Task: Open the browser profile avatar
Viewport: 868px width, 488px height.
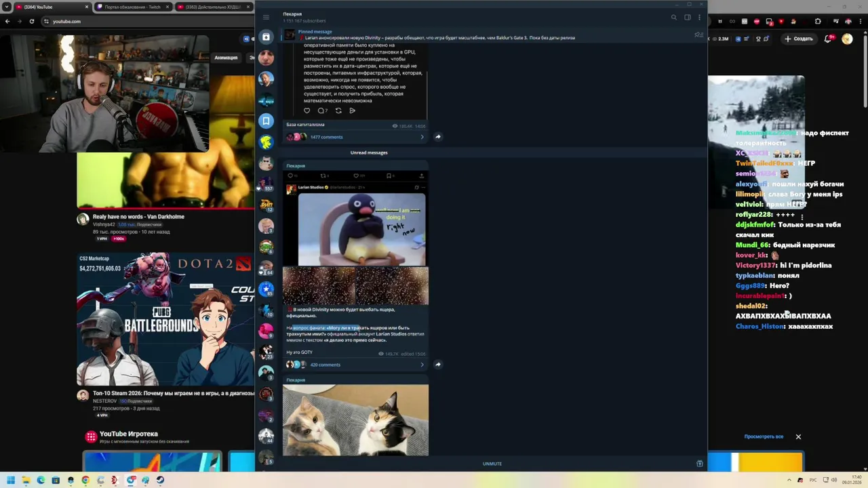Action: (848, 21)
